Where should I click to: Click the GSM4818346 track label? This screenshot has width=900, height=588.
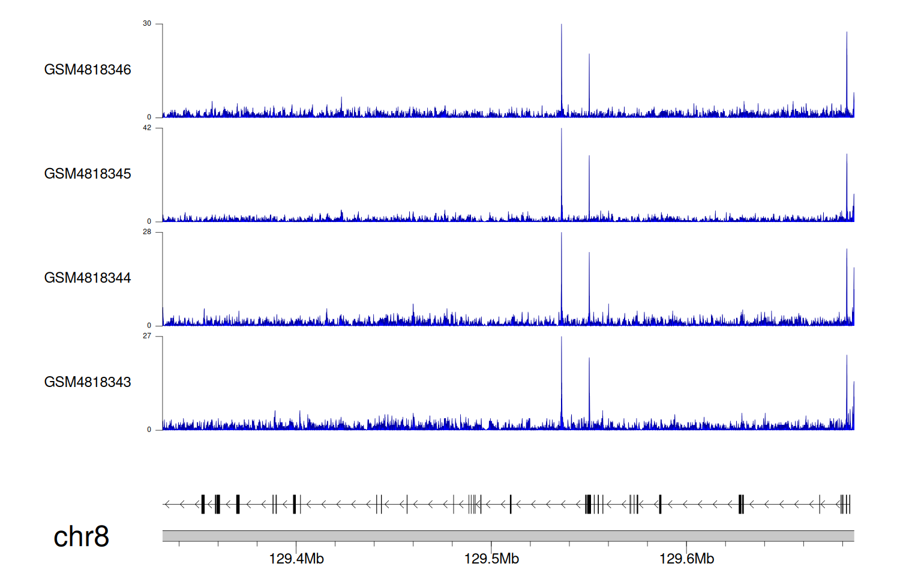pyautogui.click(x=88, y=70)
